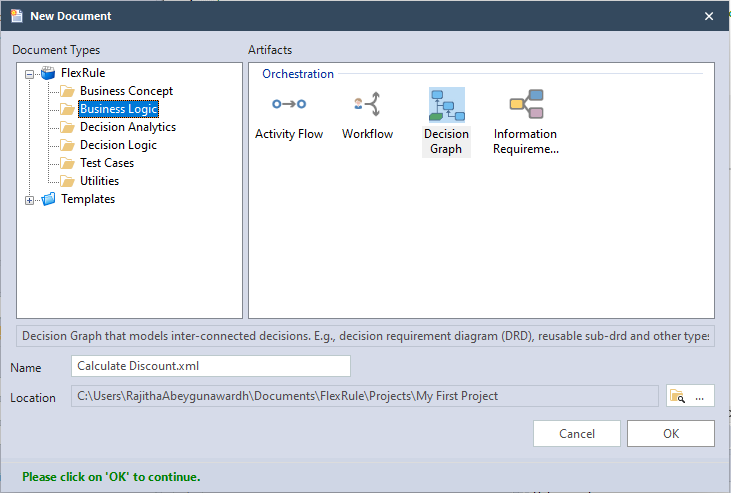Click the Orchestration group header

[x=298, y=74]
